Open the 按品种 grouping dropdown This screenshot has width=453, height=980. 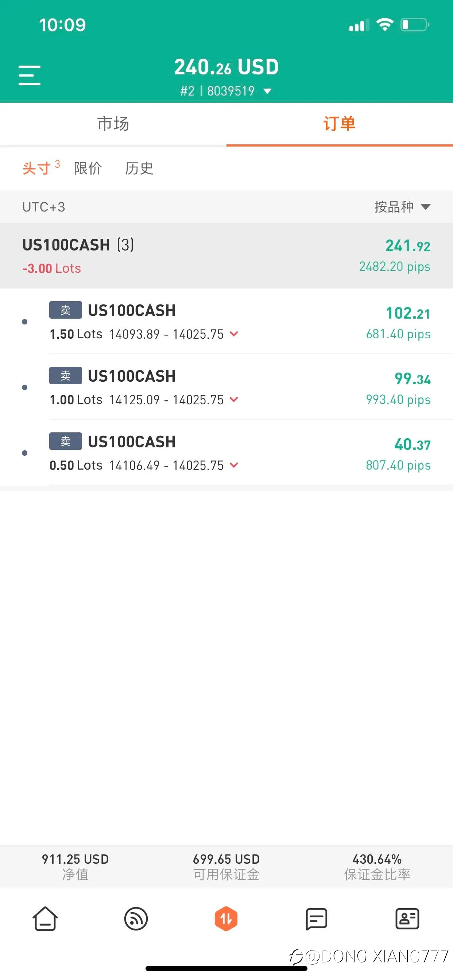(402, 207)
